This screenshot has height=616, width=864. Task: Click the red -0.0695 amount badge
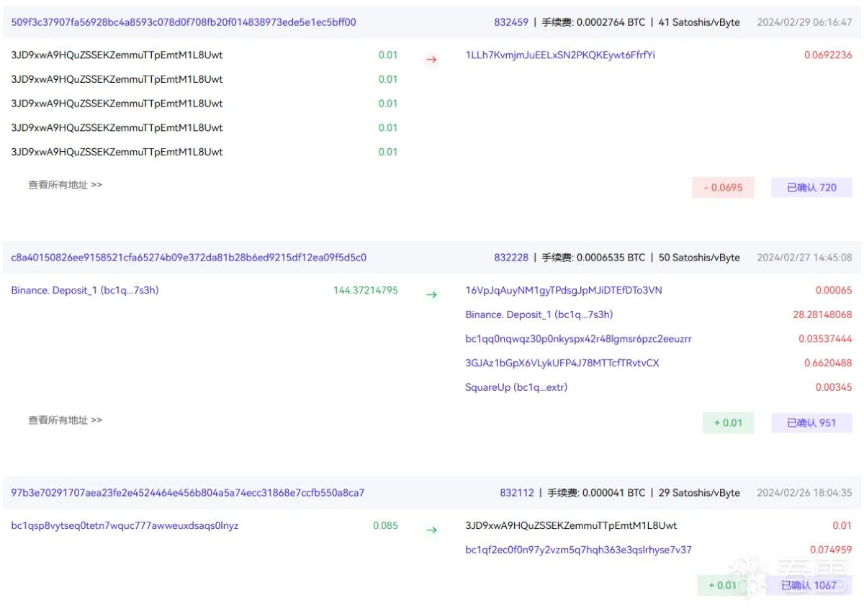point(723,188)
